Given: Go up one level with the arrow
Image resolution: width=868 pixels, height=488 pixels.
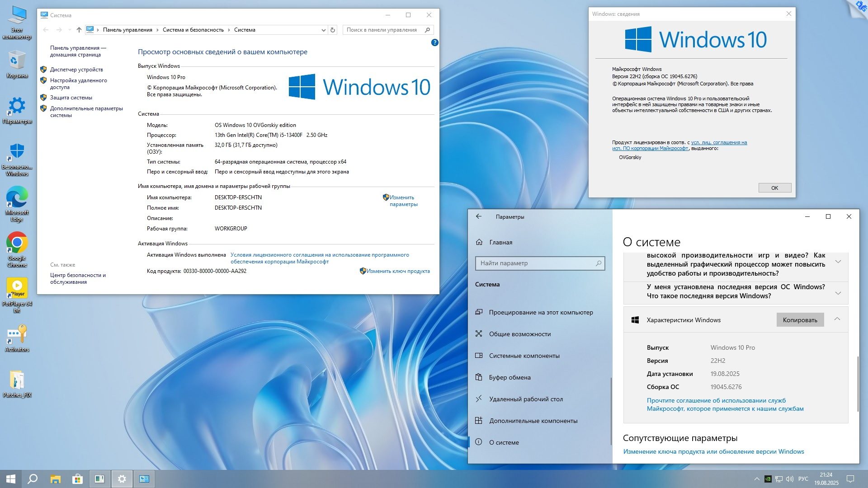Looking at the screenshot, I should click(79, 30).
